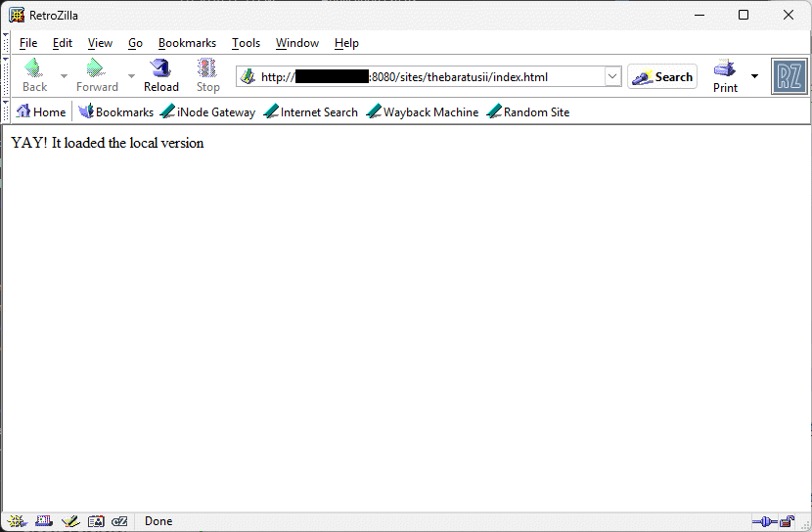Open the Help menu
The height and width of the screenshot is (532, 812).
pyautogui.click(x=346, y=43)
